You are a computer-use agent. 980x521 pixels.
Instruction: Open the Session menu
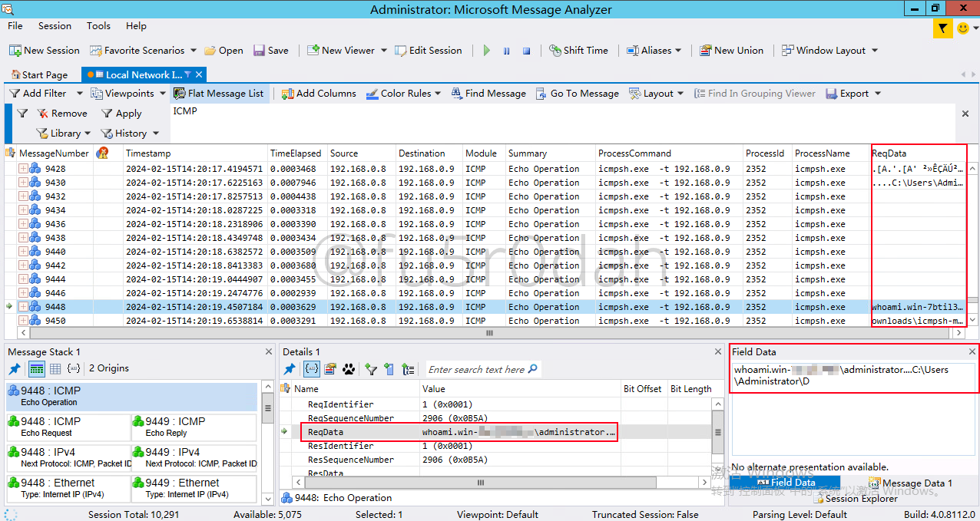55,25
